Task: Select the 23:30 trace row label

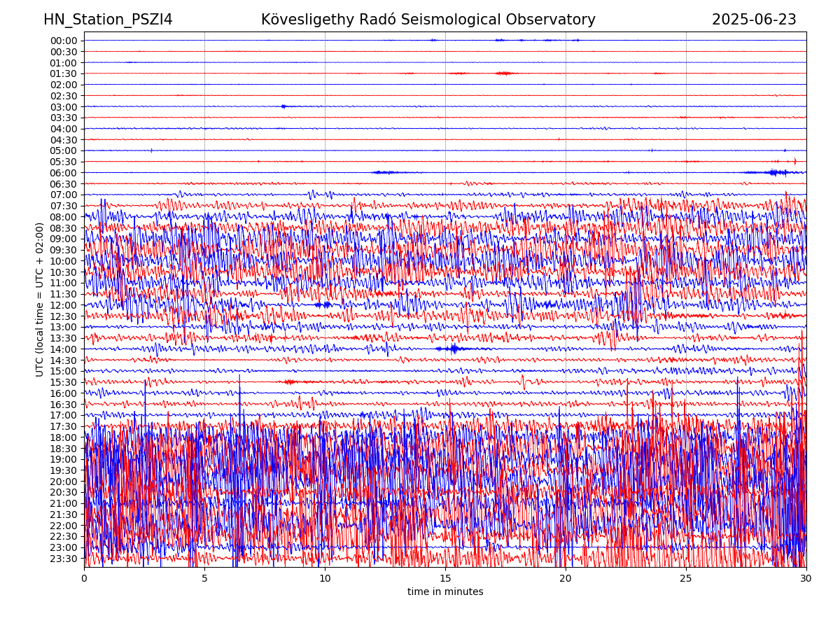Action: coord(64,559)
